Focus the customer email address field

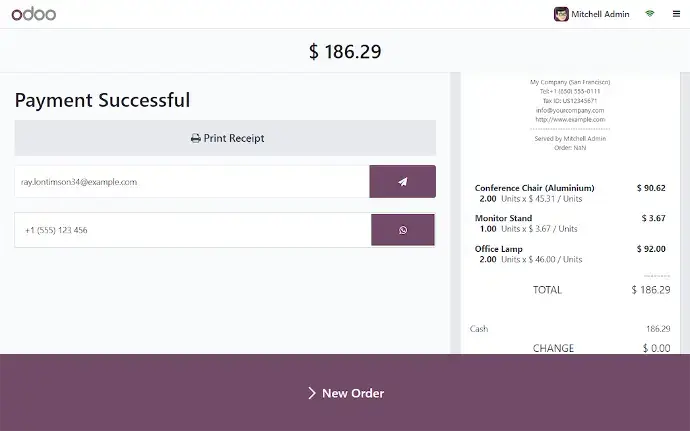[192, 182]
